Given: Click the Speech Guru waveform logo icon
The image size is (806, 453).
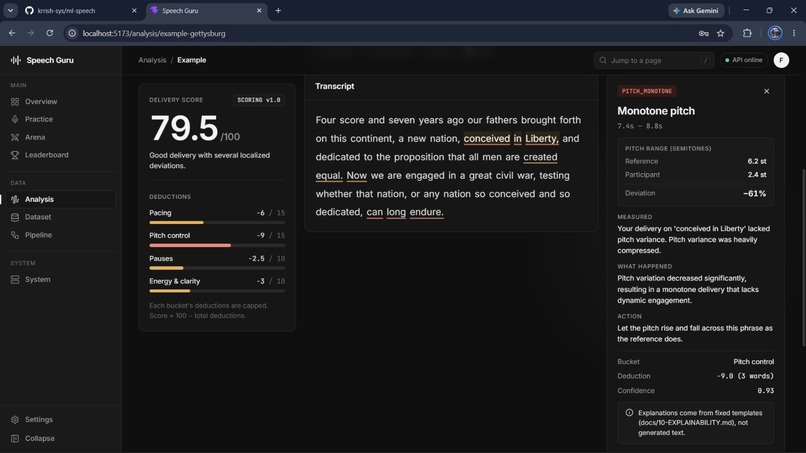Looking at the screenshot, I should (15, 60).
